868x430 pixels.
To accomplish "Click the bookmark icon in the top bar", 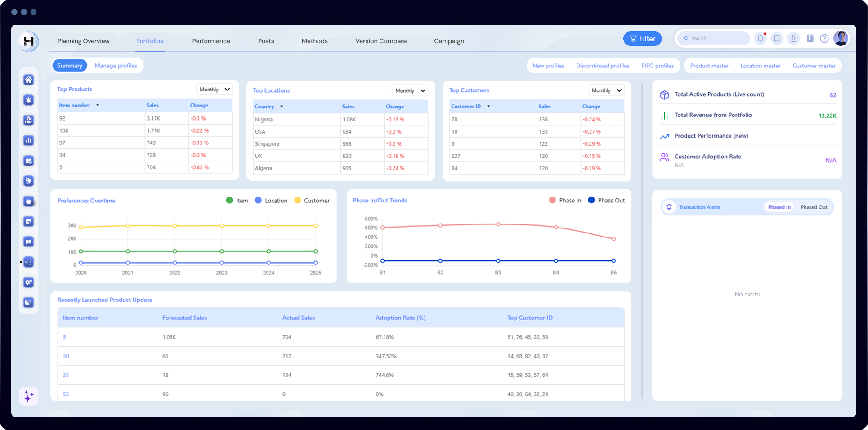I will coord(777,38).
